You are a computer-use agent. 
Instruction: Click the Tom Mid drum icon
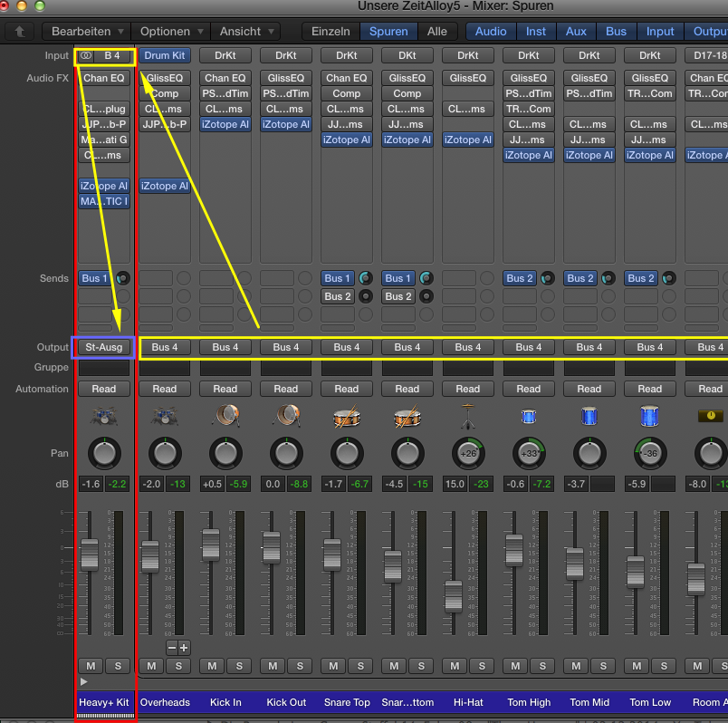click(589, 417)
